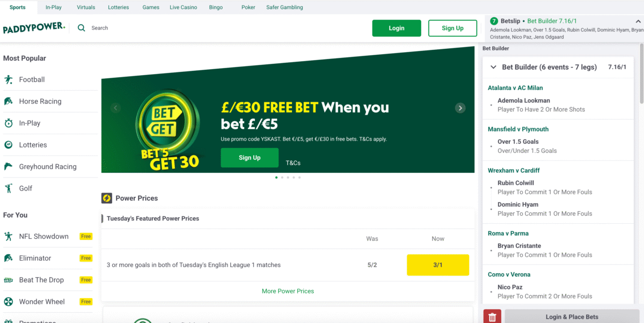Switch to the Live Casino tab
Viewport: 644px width, 323px height.
[183, 8]
